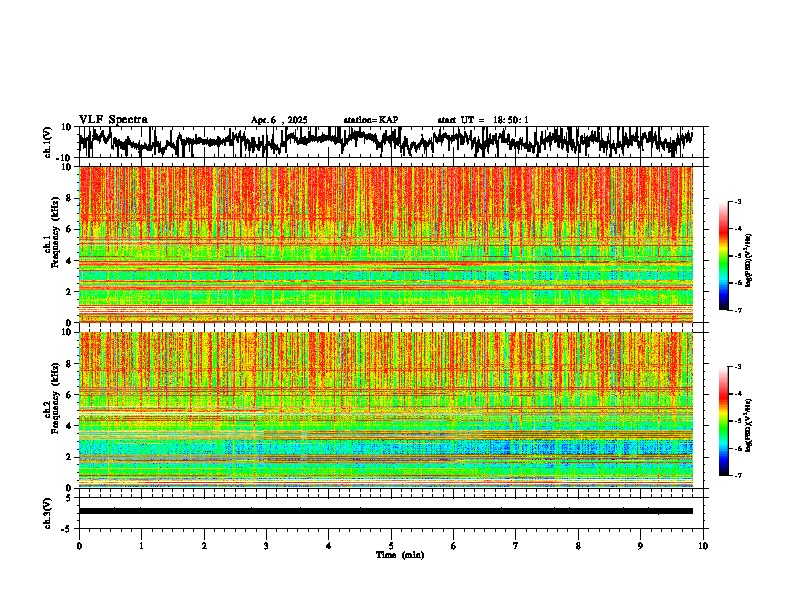Screen dimensions: 792x612
Task: Click time axis tick label "2"
Action: tap(204, 546)
